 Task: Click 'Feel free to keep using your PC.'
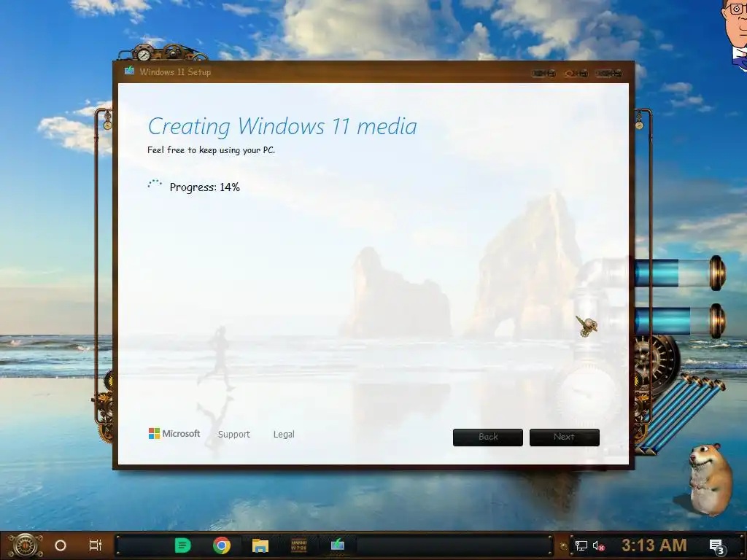pyautogui.click(x=211, y=150)
